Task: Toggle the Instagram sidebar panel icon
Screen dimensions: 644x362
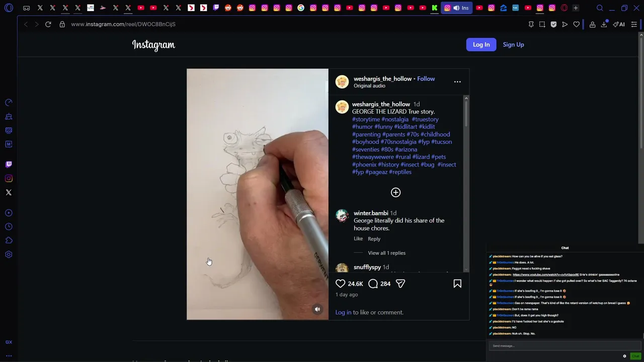Action: pos(9,178)
